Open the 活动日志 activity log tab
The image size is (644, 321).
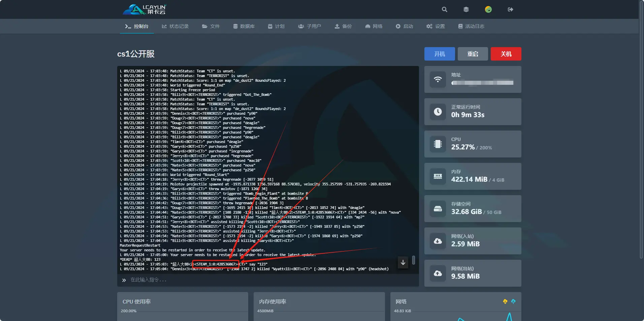click(471, 26)
